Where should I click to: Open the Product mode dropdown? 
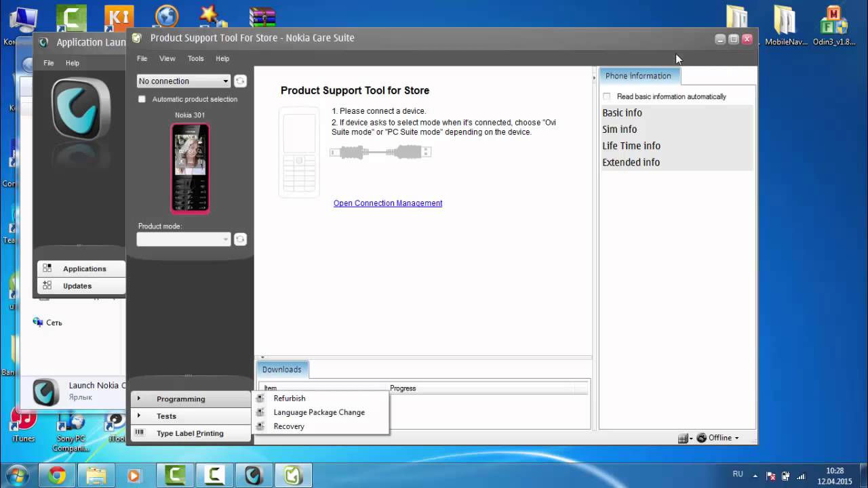184,239
